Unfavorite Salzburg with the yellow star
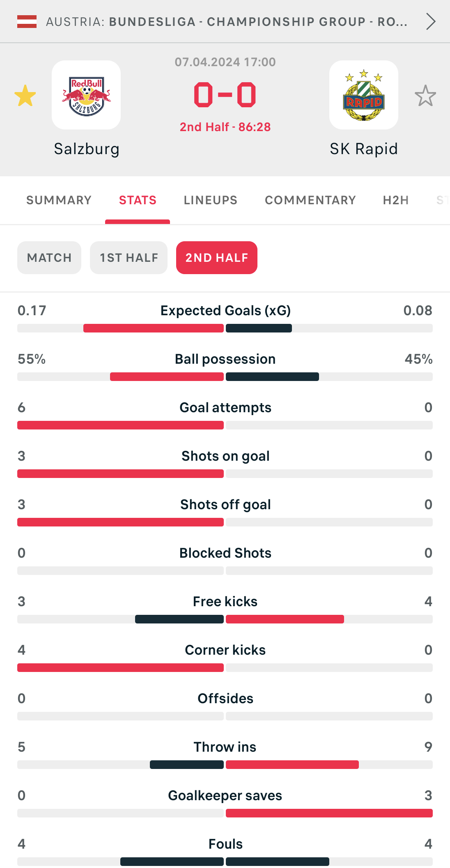Screen dimensions: 450x868 25,96
